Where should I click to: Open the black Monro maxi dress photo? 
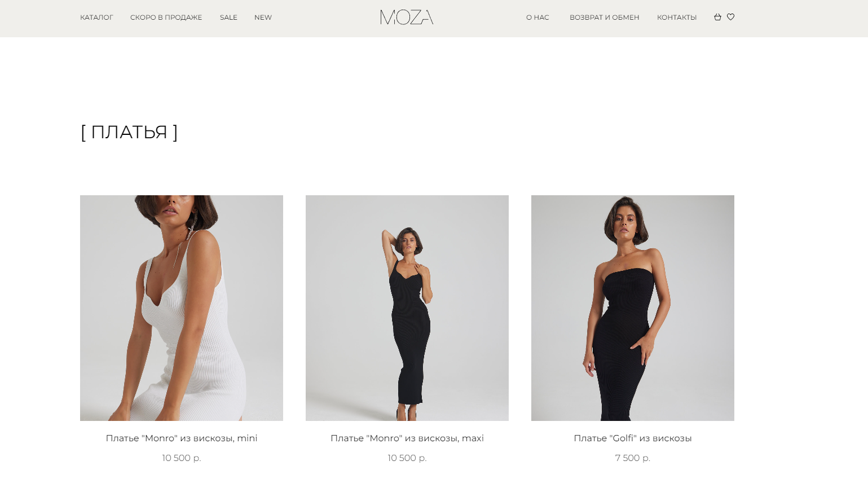click(407, 308)
